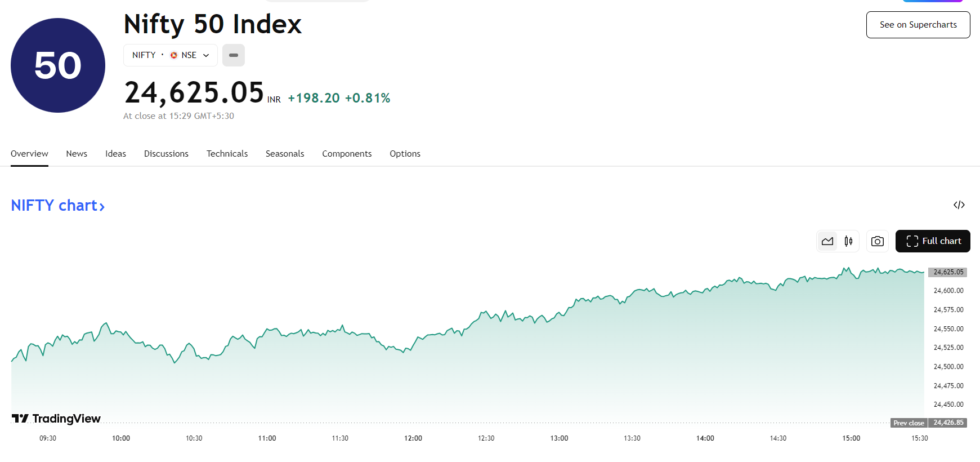Select the Technicals tab
The height and width of the screenshot is (462, 980).
click(x=227, y=154)
